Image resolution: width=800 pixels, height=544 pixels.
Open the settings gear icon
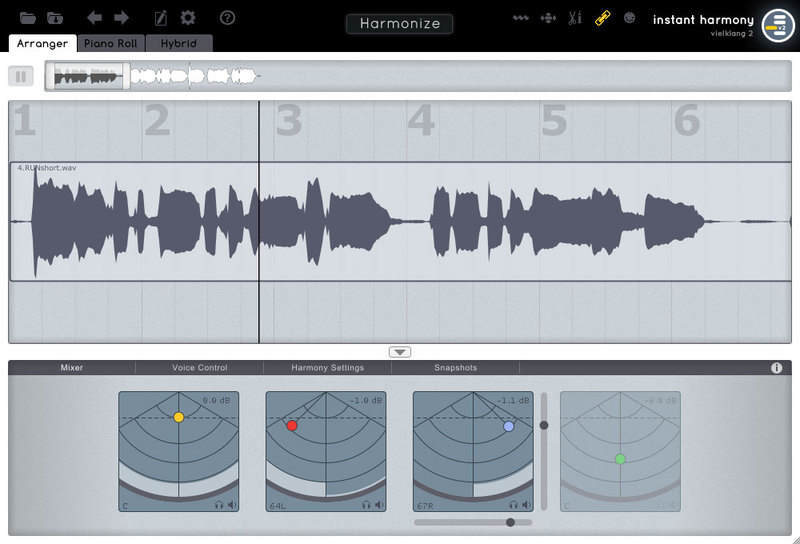point(188,18)
